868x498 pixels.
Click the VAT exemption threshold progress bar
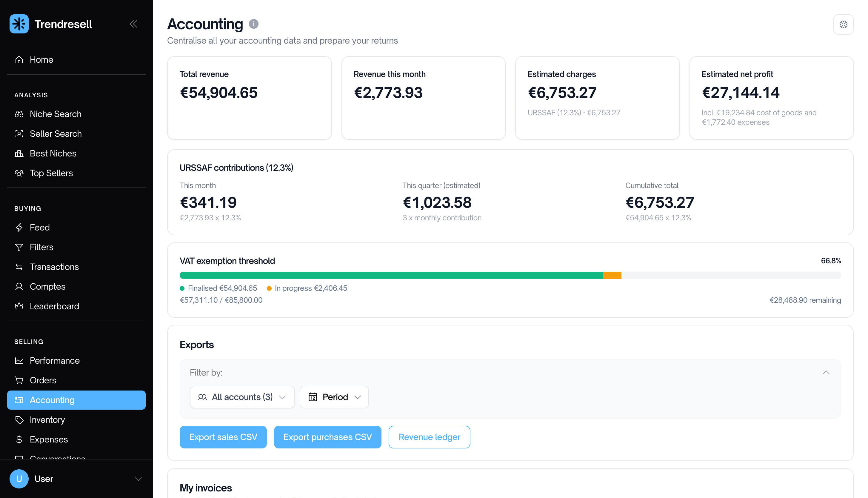510,275
